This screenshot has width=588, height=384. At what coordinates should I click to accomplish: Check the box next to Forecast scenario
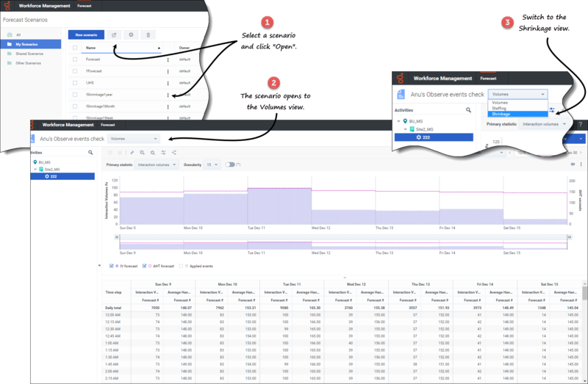74,59
